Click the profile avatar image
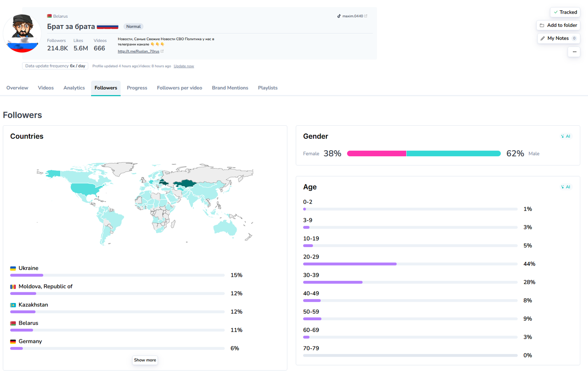This screenshot has width=588, height=371. coord(22,33)
